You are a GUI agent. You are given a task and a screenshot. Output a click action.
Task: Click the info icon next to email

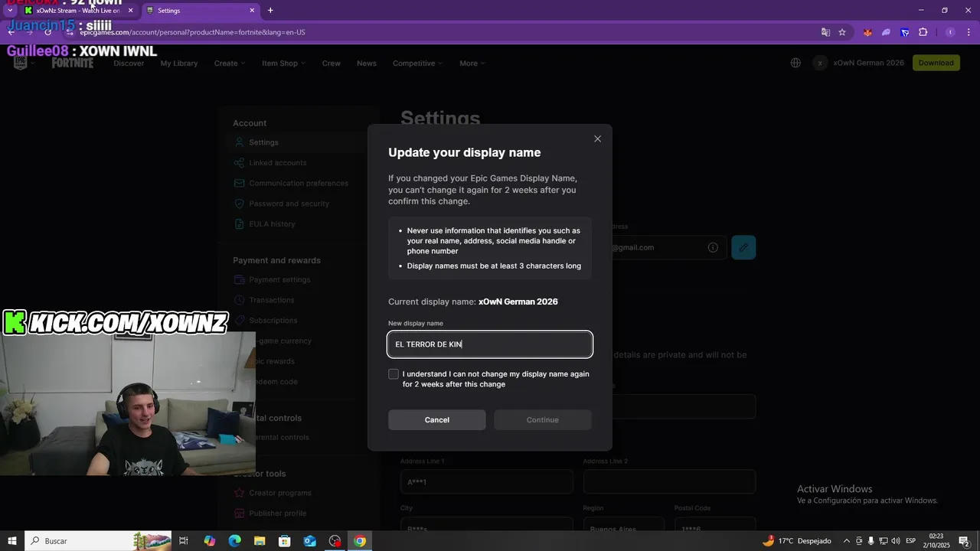(713, 247)
